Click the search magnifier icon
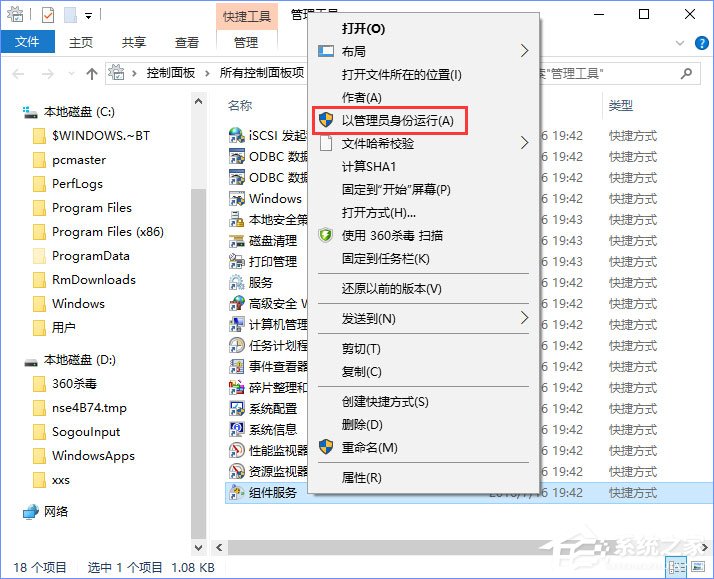 point(686,73)
